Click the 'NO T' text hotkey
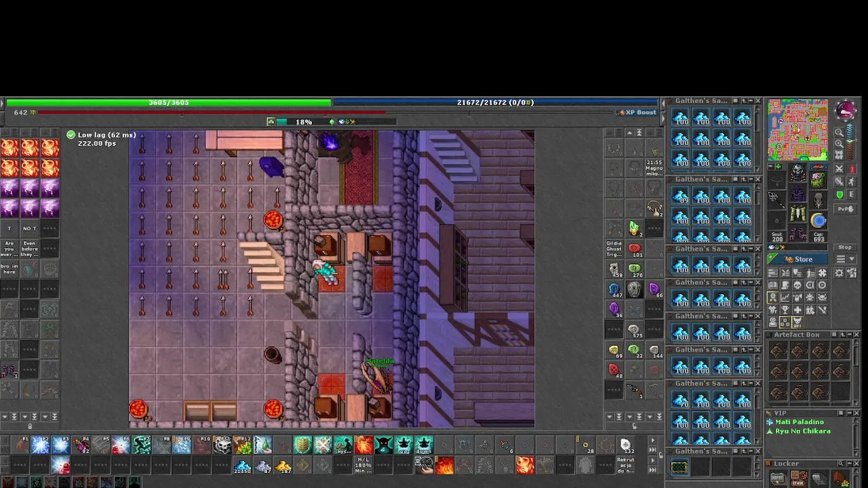868x488 pixels. (x=30, y=228)
